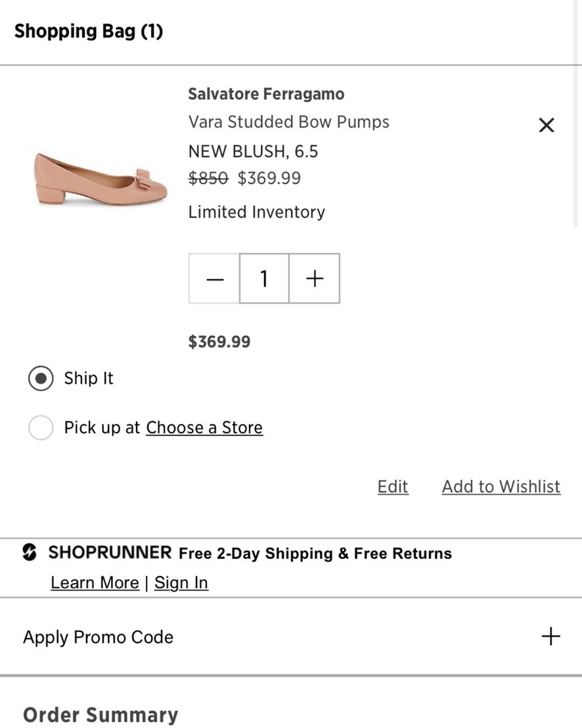Open the Choose a Store link
The image size is (582, 728).
coord(204,428)
